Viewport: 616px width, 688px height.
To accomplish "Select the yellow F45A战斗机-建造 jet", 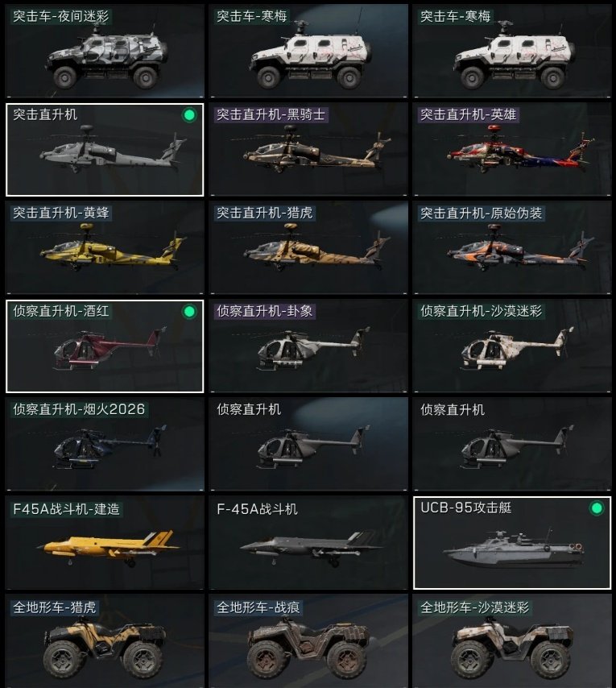I will [x=105, y=543].
